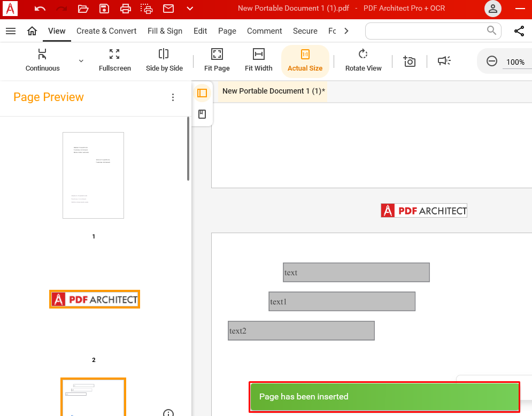Click the 100% zoom level field
This screenshot has width=532, height=416.
[x=515, y=62]
